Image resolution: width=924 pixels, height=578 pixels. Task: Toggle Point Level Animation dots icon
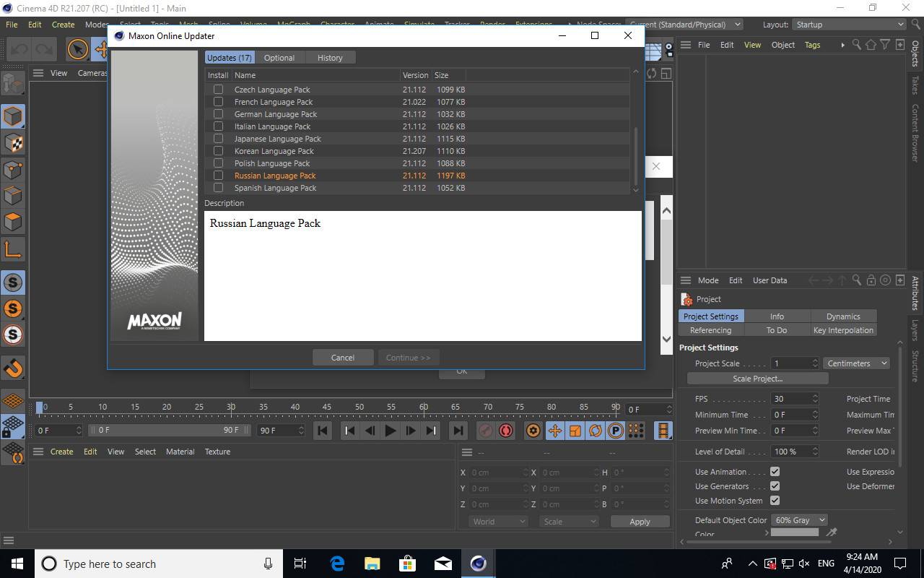point(635,431)
